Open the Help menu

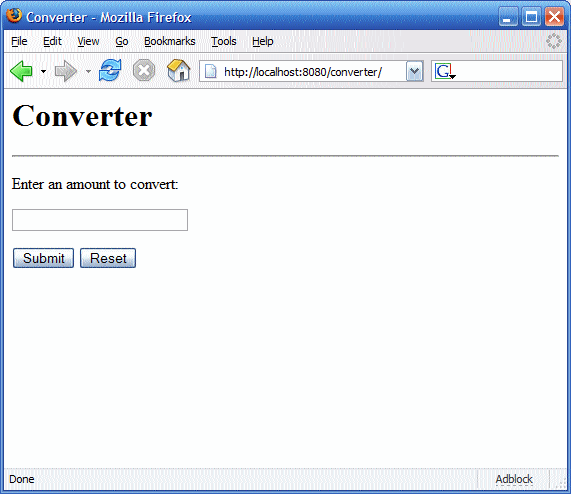pos(263,42)
